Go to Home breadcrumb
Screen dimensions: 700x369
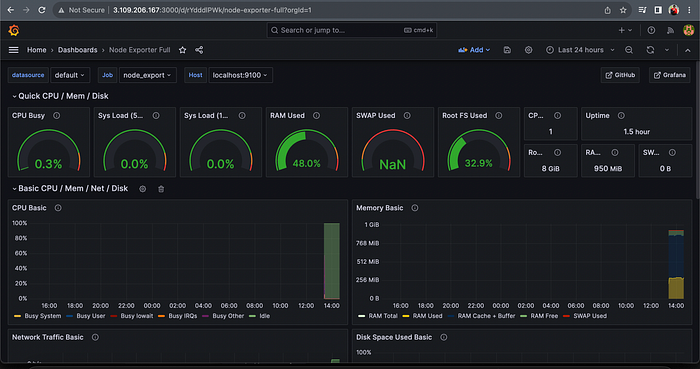[37, 50]
